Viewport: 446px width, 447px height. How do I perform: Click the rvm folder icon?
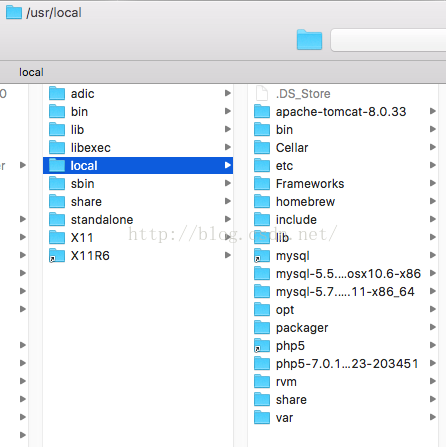(262, 381)
